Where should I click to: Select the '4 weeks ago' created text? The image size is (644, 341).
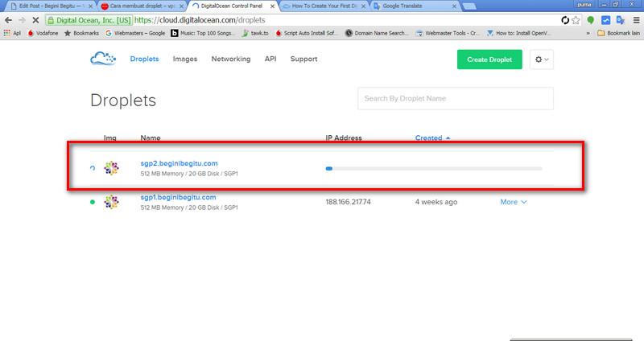click(x=436, y=202)
